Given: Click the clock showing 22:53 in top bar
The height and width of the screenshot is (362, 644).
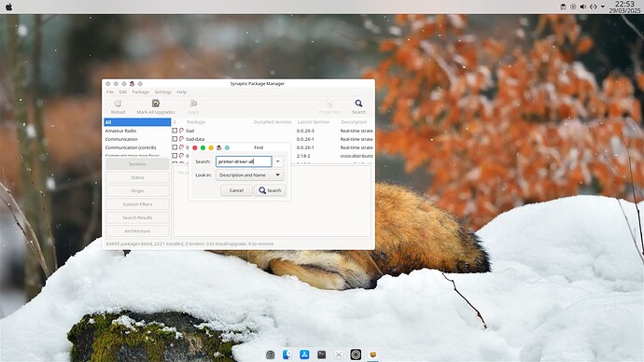Looking at the screenshot, I should [x=624, y=4].
